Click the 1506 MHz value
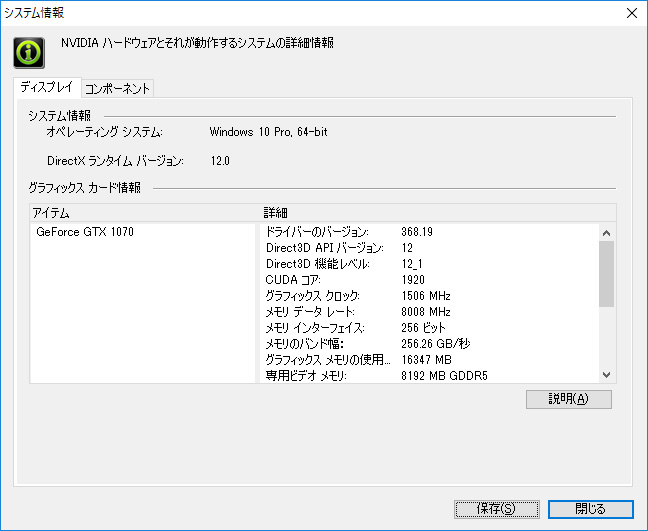The image size is (648, 531). [x=426, y=296]
